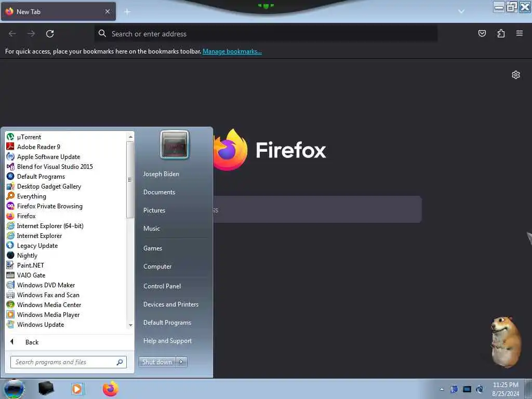Image resolution: width=532 pixels, height=399 pixels.
Task: Select the New Tab browser tab
Action: click(58, 11)
